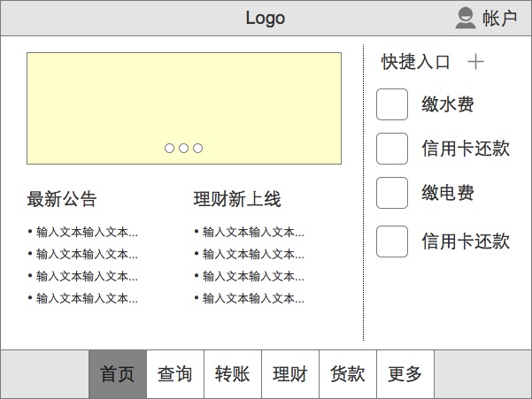The width and height of the screenshot is (532, 399).
Task: Click the 帐户 label in header
Action: point(500,19)
